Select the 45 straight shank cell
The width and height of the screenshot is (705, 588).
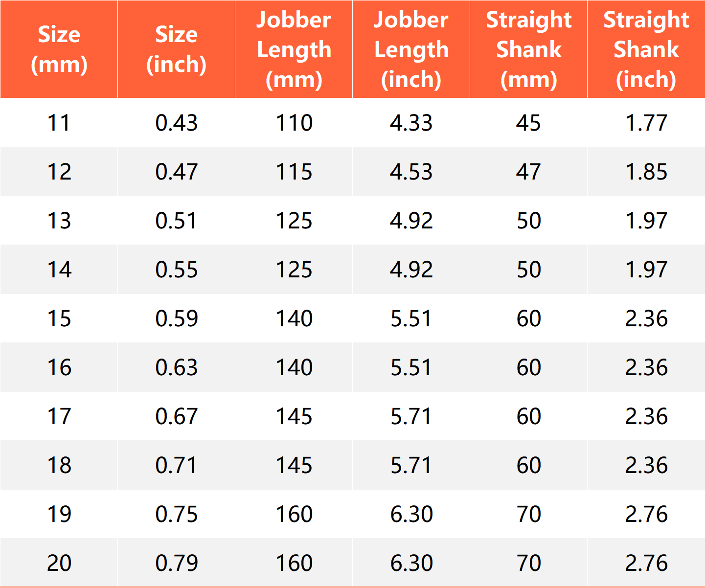click(x=528, y=123)
